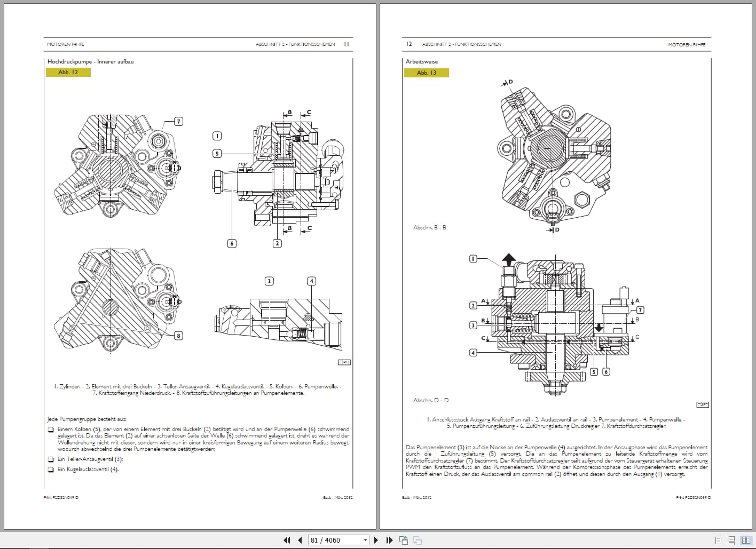Screen dimensions: 756x549
Task: Click the bullet Ein Teller-Ansaugventil (3)
Action: tap(90, 459)
